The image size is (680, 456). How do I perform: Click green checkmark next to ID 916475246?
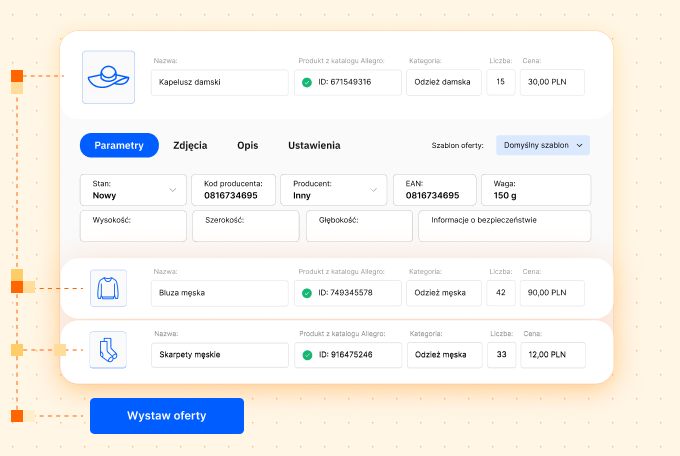coord(307,355)
